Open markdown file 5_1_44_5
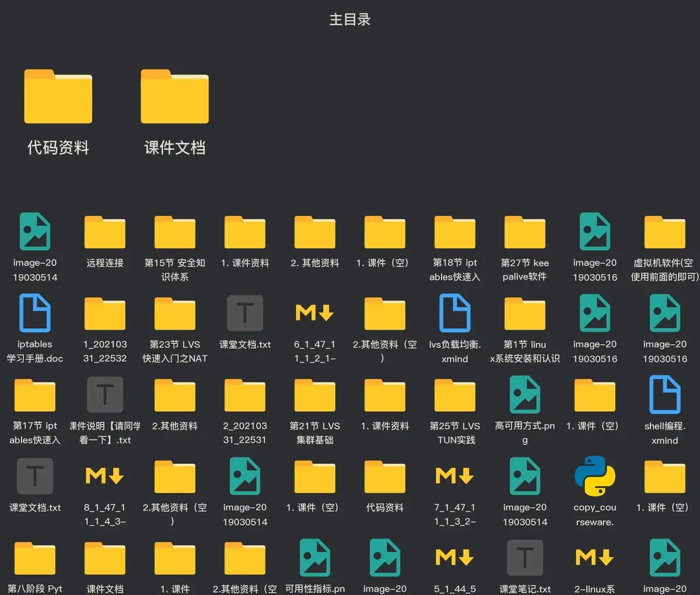Viewport: 700px width, 595px height. (x=454, y=560)
